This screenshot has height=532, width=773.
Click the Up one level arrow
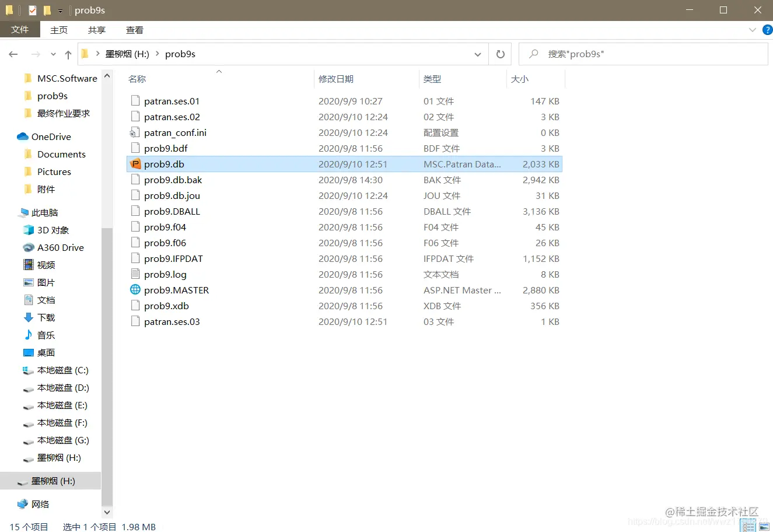68,54
